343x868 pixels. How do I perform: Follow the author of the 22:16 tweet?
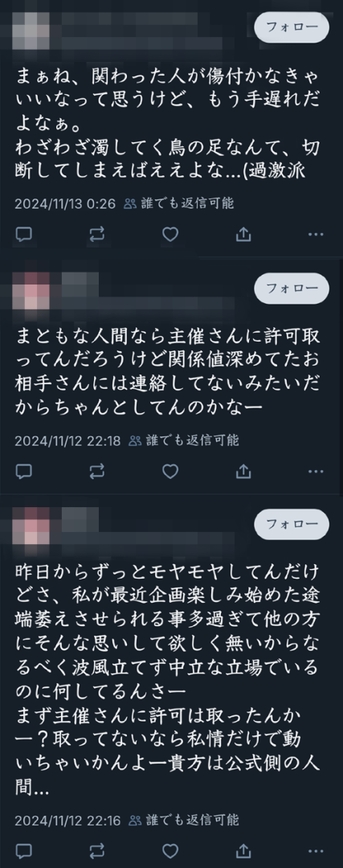(x=292, y=524)
